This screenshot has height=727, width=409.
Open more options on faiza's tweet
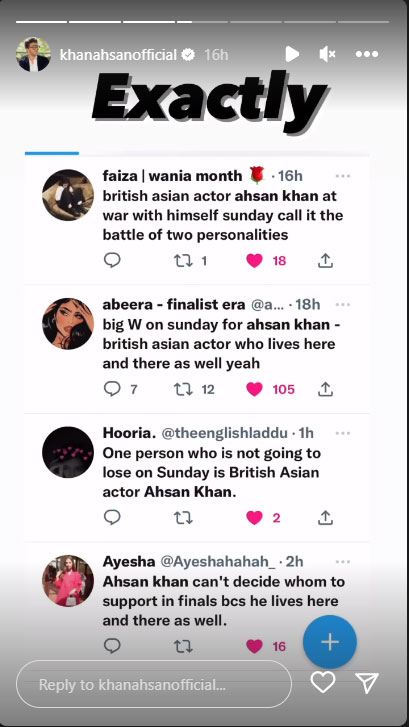[343, 176]
